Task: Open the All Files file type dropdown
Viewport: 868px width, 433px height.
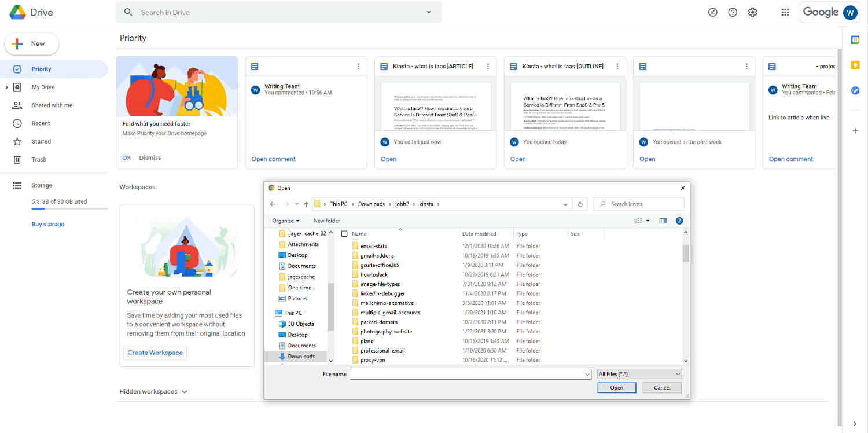Action: [x=639, y=373]
